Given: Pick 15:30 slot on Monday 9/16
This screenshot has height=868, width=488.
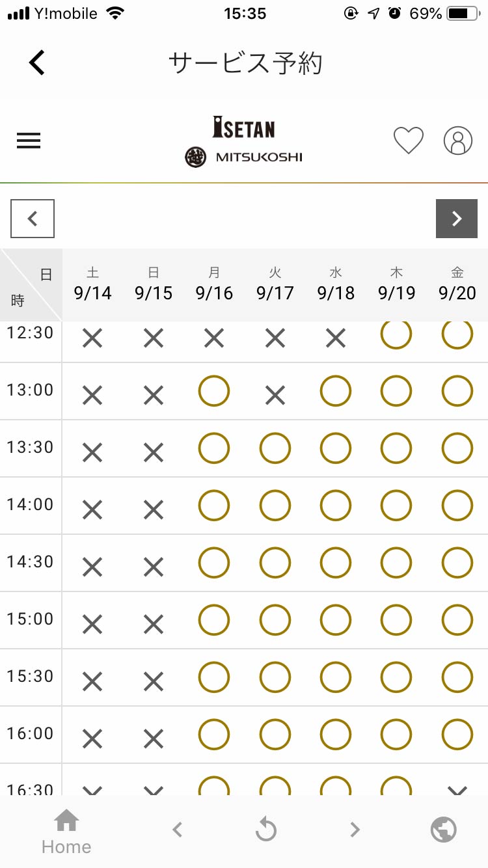Looking at the screenshot, I should pyautogui.click(x=214, y=677).
